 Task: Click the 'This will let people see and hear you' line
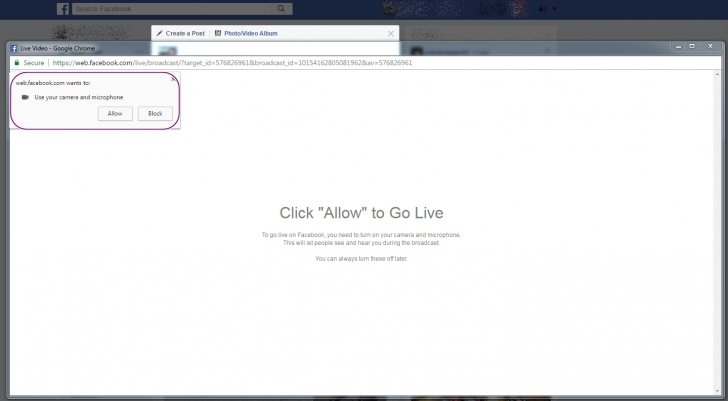(361, 243)
